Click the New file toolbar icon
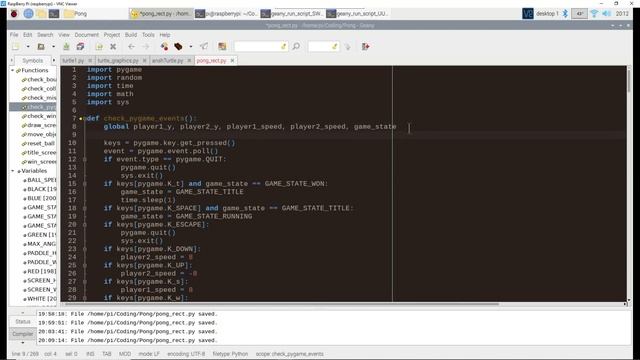This screenshot has height=360, width=640. click(16, 47)
